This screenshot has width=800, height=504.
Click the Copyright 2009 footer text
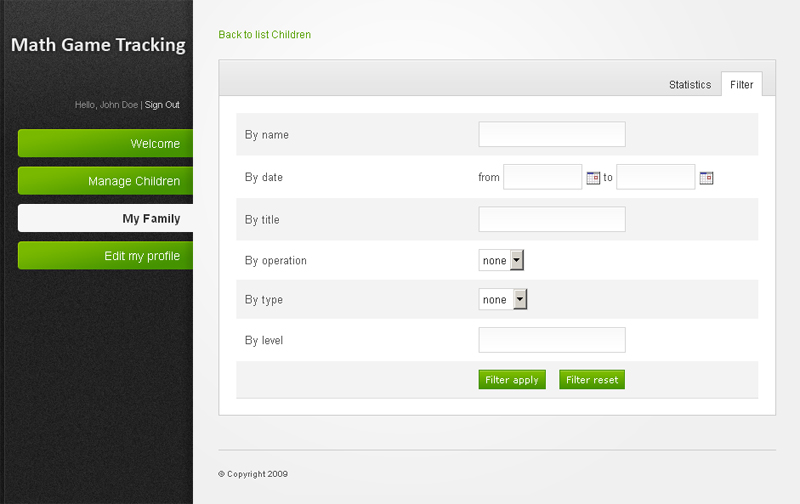(x=253, y=474)
